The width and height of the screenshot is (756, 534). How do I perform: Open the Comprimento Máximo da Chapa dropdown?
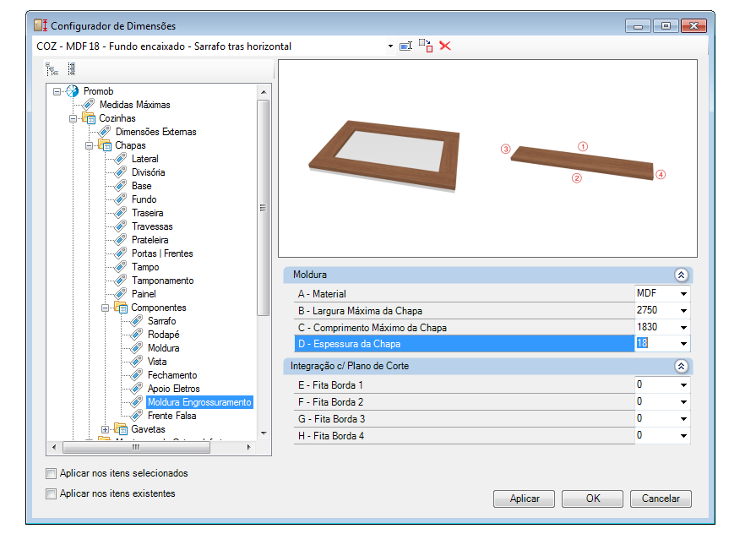pos(683,328)
